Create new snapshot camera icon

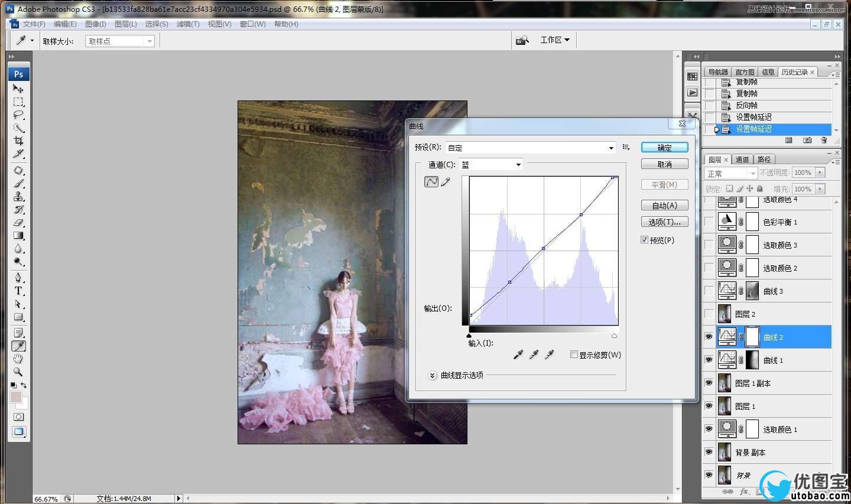[x=807, y=141]
